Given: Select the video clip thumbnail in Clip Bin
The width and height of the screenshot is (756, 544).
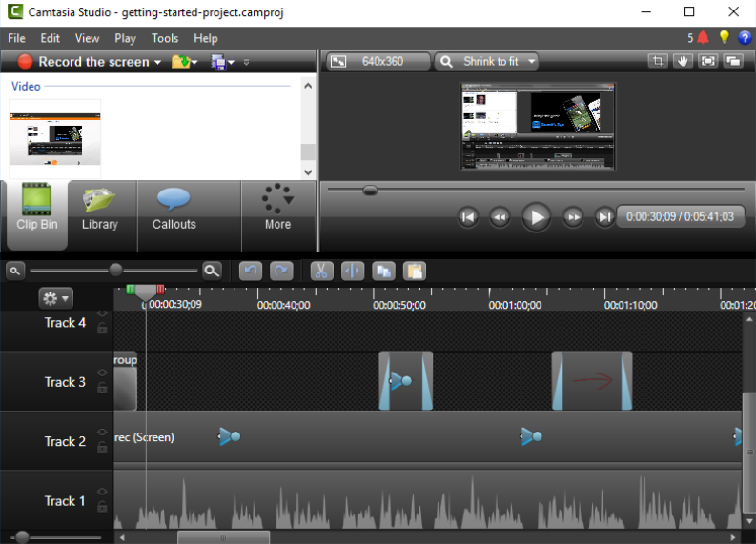Looking at the screenshot, I should pos(55,139).
